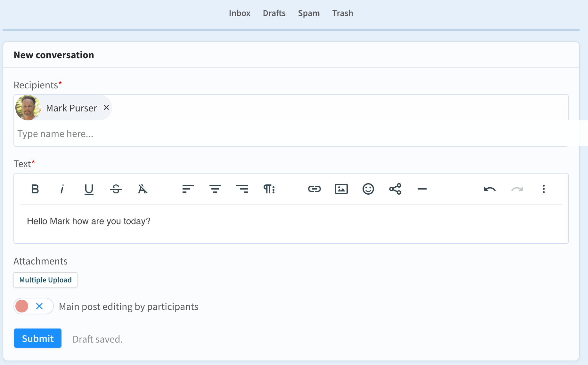588x365 pixels.
Task: Open the Drafts tab
Action: tap(274, 13)
